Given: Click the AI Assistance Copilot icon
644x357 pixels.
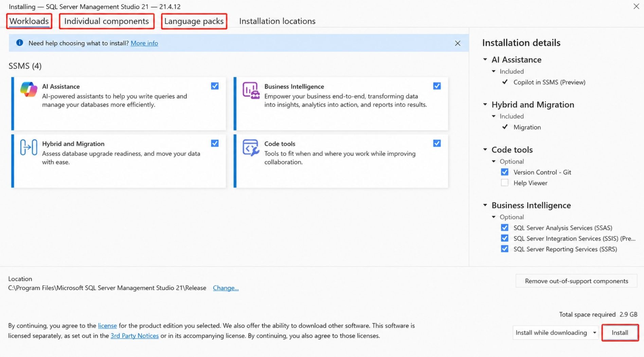Looking at the screenshot, I should 29,90.
